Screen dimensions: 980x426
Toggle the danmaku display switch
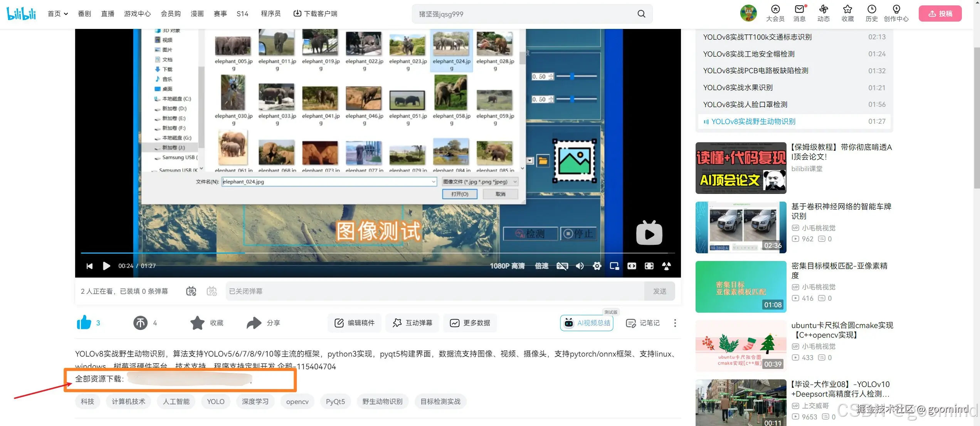coord(191,291)
